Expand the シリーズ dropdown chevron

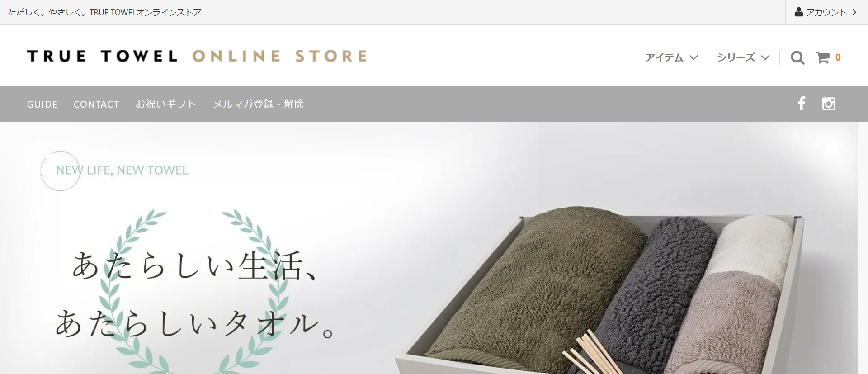pyautogui.click(x=765, y=57)
